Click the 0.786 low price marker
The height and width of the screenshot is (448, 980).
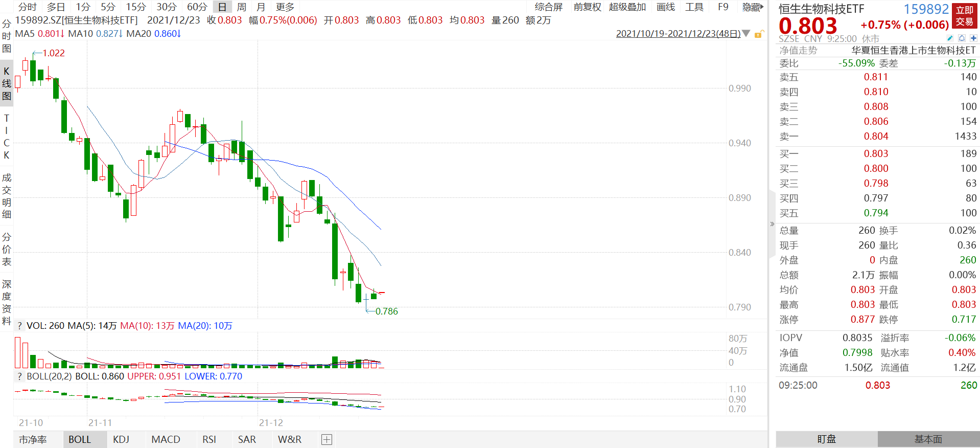[387, 311]
